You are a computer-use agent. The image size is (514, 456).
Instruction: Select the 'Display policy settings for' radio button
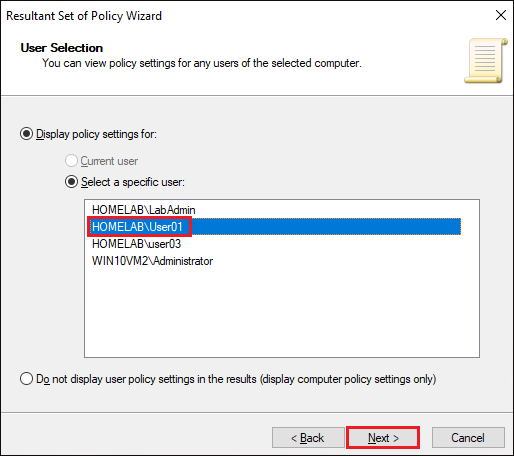pyautogui.click(x=26, y=134)
